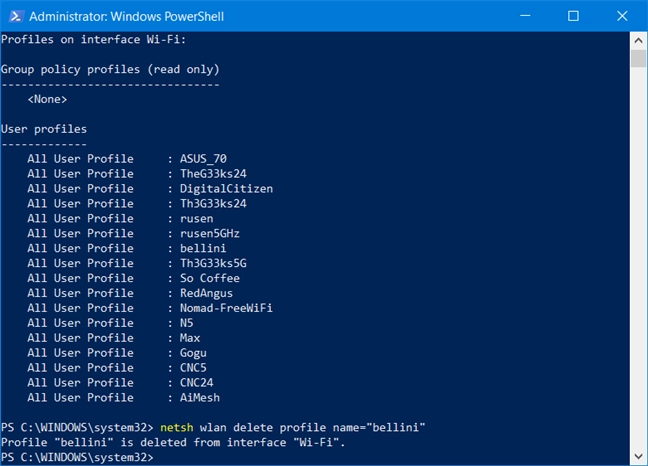Click the vertical scrollbar thumb
The width and height of the screenshot is (648, 466).
(x=638, y=58)
